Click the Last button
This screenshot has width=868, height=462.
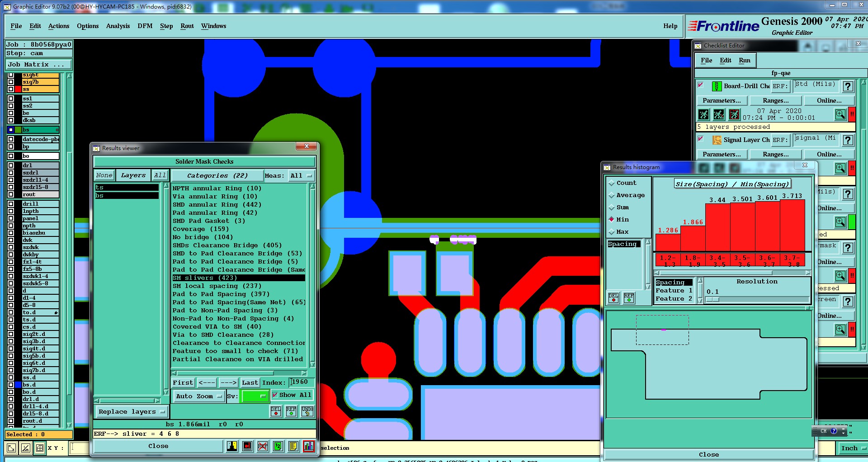coord(250,382)
